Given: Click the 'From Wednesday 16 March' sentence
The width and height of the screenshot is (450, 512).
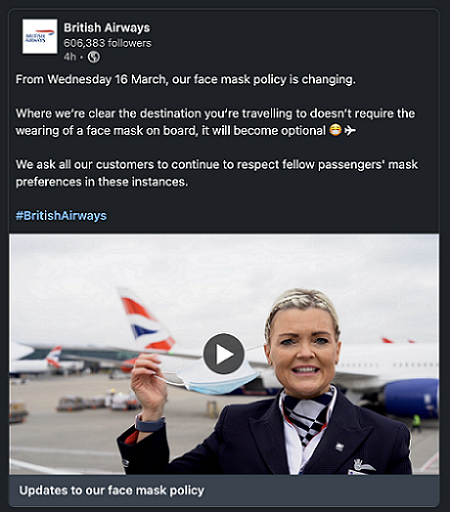Looking at the screenshot, I should (186, 79).
